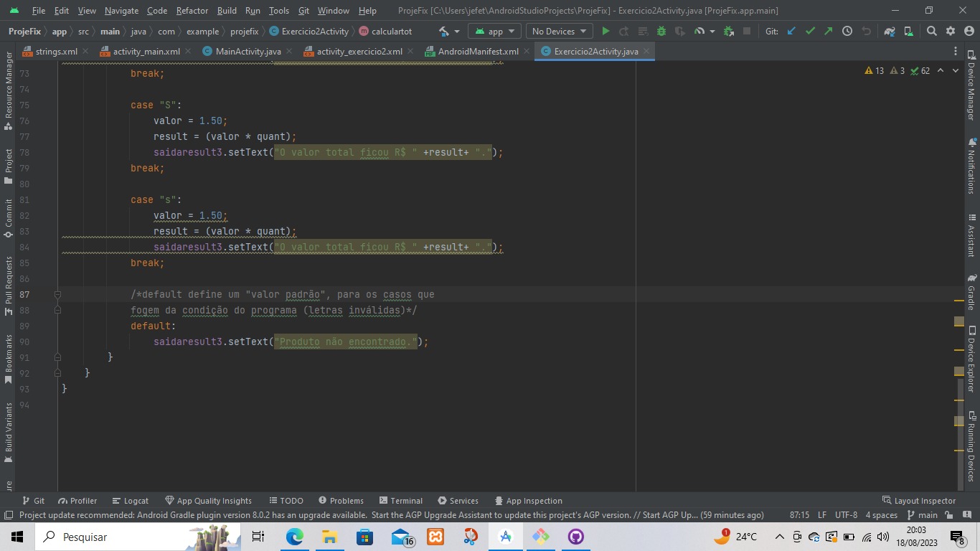Open the app run configuration dropdown
The image size is (980, 551).
click(494, 31)
